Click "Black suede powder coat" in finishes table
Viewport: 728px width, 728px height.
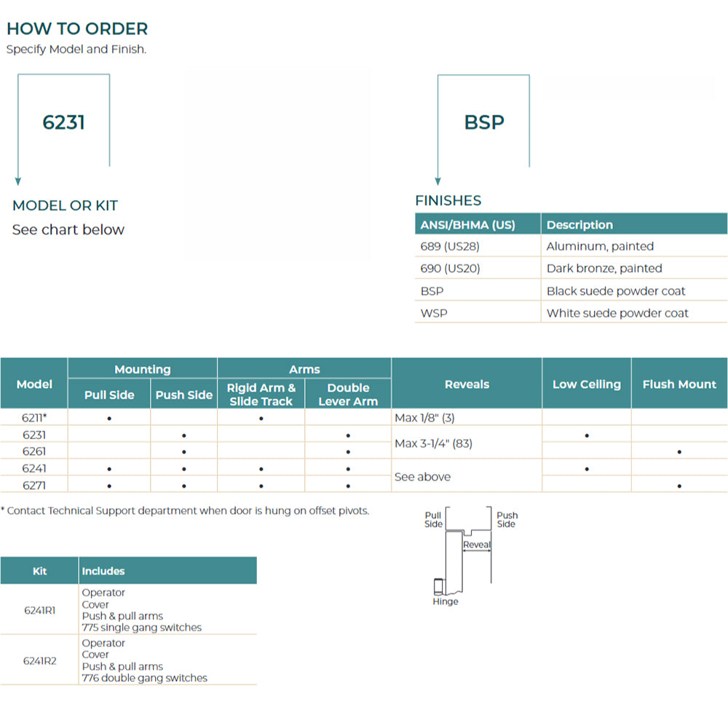pyautogui.click(x=616, y=291)
